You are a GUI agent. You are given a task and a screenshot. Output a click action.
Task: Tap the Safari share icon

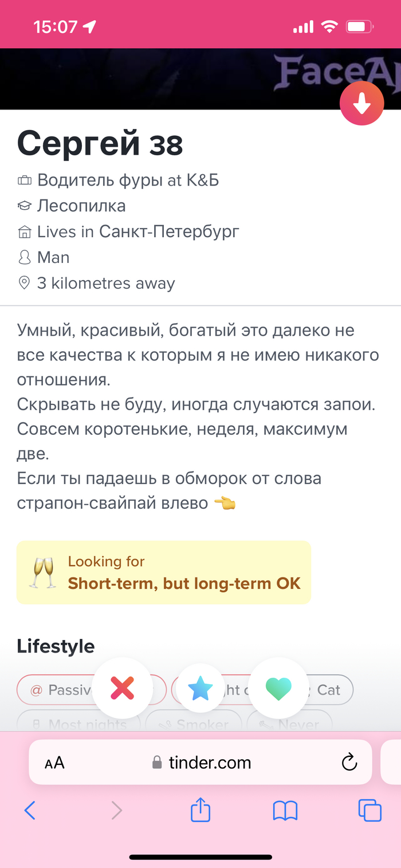(200, 810)
